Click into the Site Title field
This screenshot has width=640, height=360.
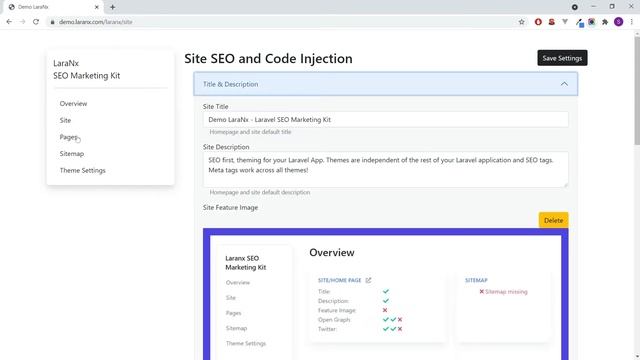[x=385, y=120]
